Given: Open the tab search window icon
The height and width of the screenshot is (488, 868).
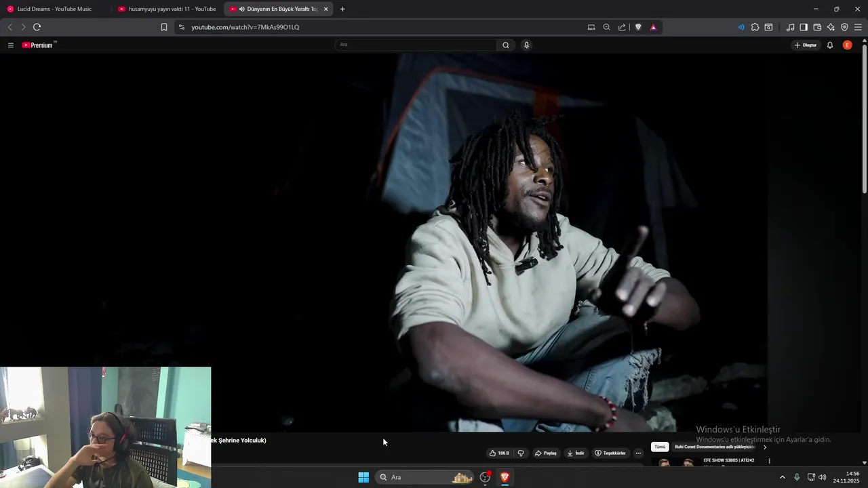Looking at the screenshot, I should (x=768, y=27).
